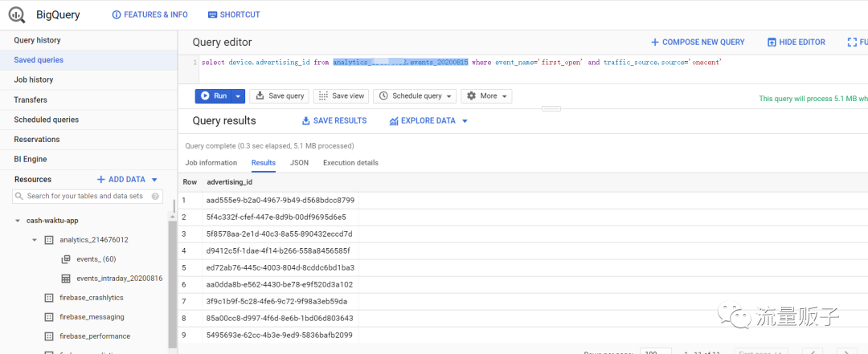Viewport: 868px width, 354px height.
Task: Open Reservations section
Action: point(36,140)
